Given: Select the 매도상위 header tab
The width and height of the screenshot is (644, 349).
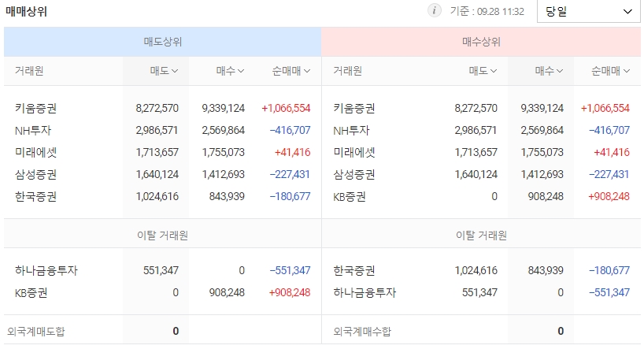Looking at the screenshot, I should (x=163, y=42).
